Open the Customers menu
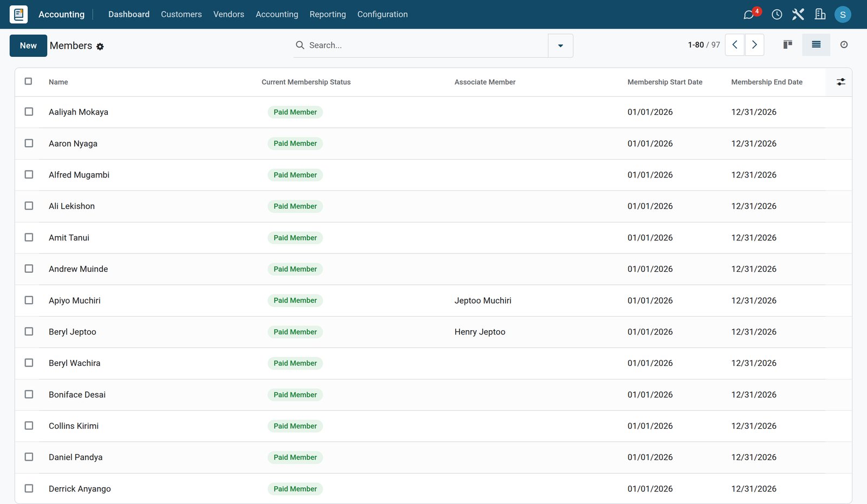The height and width of the screenshot is (504, 867). (x=182, y=15)
